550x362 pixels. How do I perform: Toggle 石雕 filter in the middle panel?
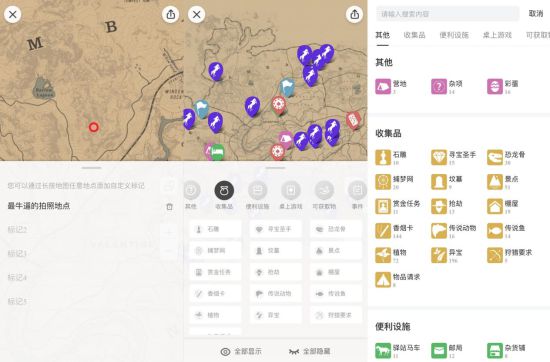215,229
